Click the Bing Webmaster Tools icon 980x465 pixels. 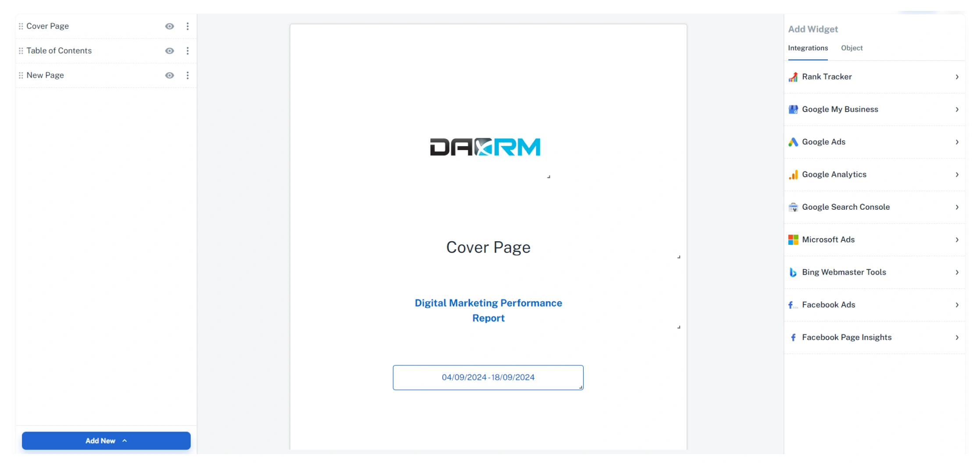click(793, 272)
